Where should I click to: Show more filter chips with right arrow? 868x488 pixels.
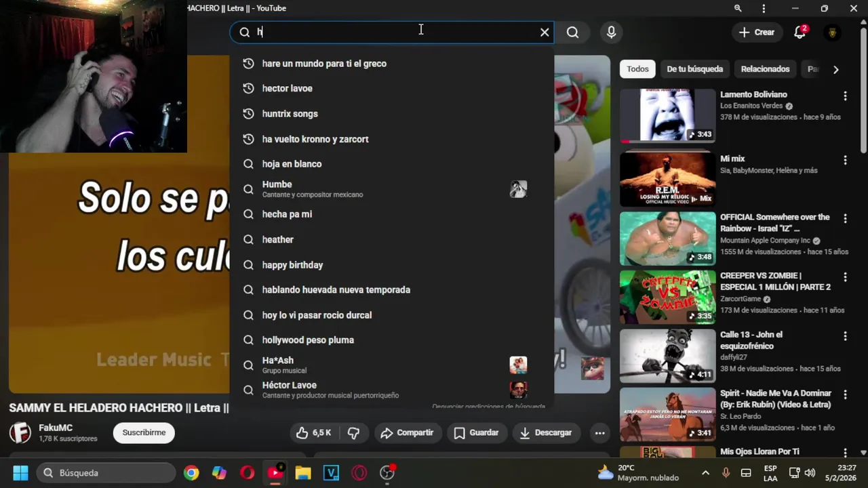(x=835, y=69)
